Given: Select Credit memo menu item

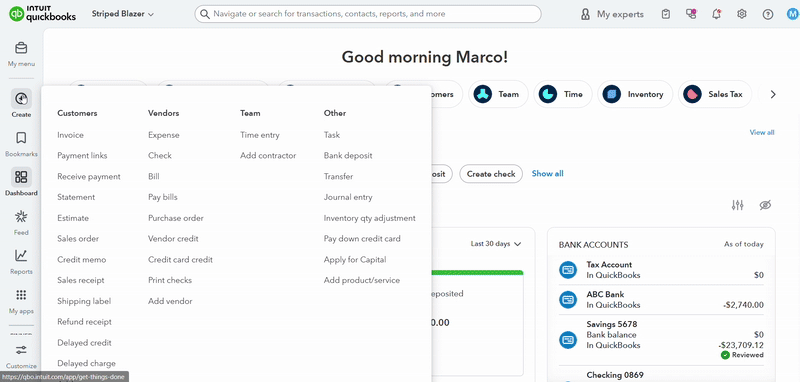Looking at the screenshot, I should (x=82, y=260).
